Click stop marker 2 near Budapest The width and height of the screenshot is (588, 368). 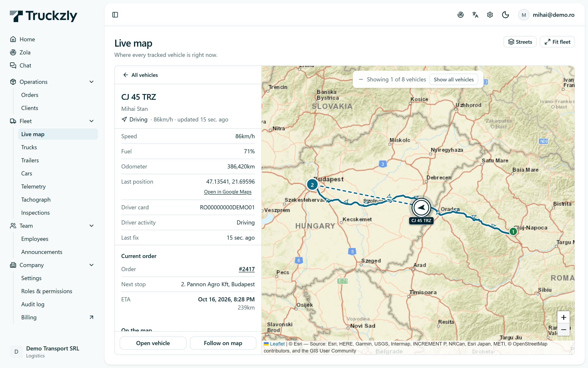312,185
